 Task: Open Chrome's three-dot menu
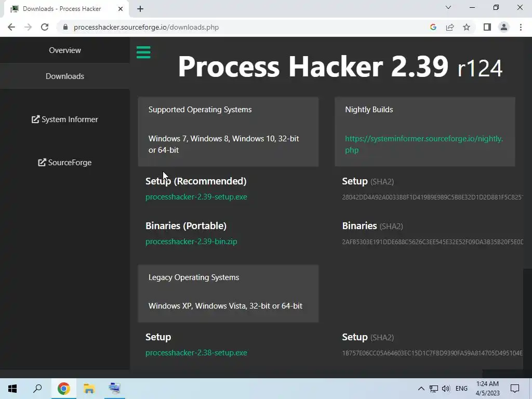(521, 27)
